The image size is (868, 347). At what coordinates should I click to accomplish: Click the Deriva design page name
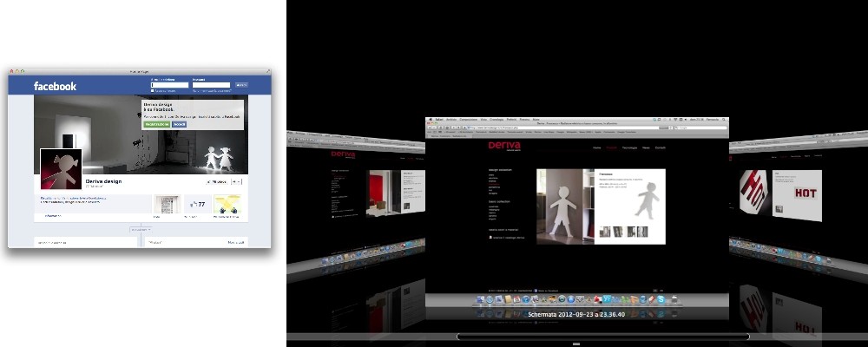coord(103,181)
